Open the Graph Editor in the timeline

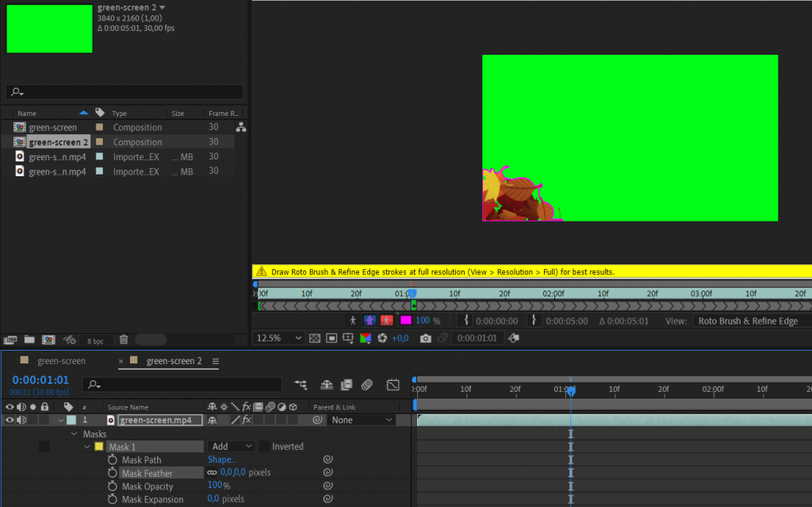(x=392, y=384)
